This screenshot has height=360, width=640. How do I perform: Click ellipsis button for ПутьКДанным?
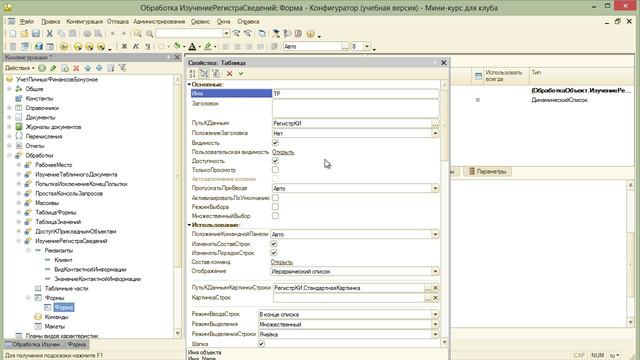tap(435, 123)
